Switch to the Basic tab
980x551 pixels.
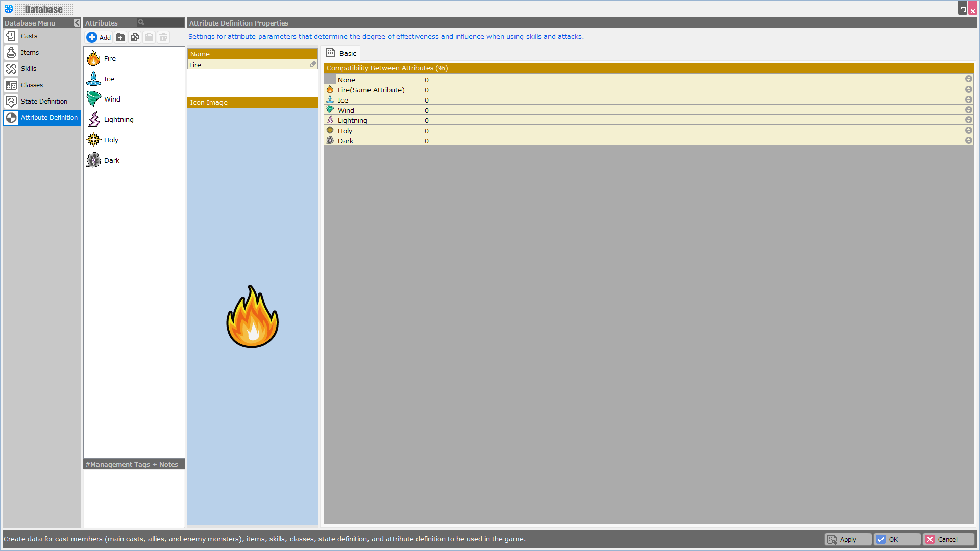click(342, 53)
